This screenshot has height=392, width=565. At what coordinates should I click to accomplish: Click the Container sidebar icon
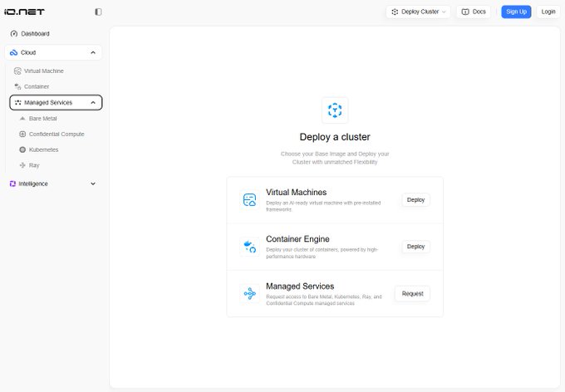[17, 86]
